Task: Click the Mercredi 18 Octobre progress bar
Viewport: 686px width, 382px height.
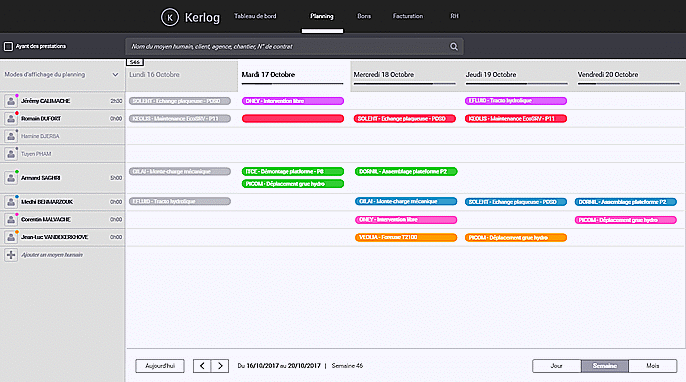Action: (405, 83)
